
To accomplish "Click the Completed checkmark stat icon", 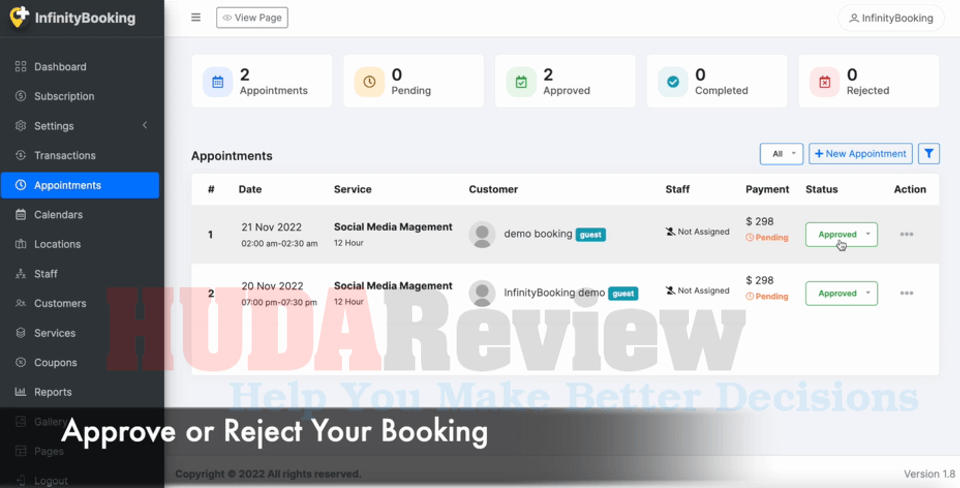I will point(673,82).
